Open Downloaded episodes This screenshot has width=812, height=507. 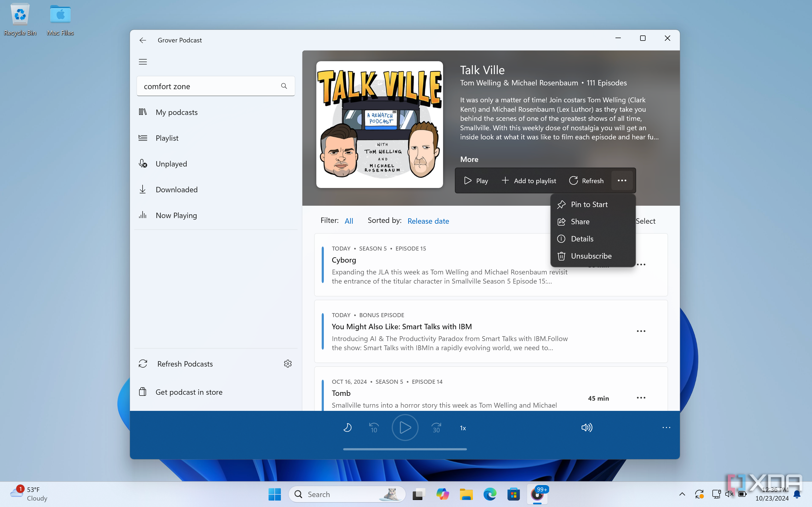216,190
